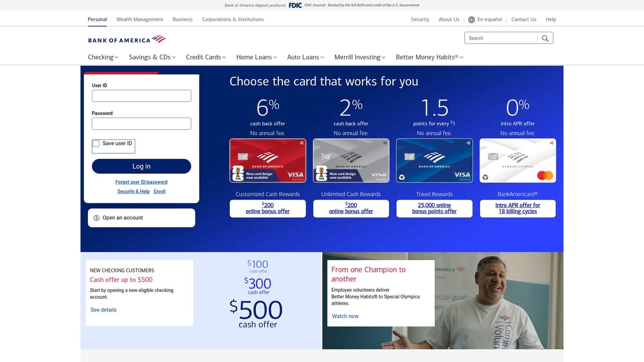Open the Home Loans menu
The image size is (644, 362).
[x=256, y=57]
